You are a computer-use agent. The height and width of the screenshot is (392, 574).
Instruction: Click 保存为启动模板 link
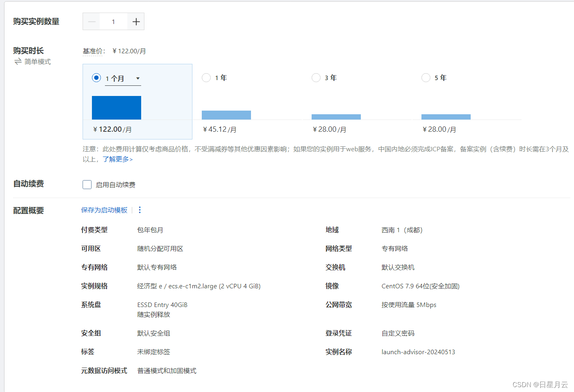[104, 210]
